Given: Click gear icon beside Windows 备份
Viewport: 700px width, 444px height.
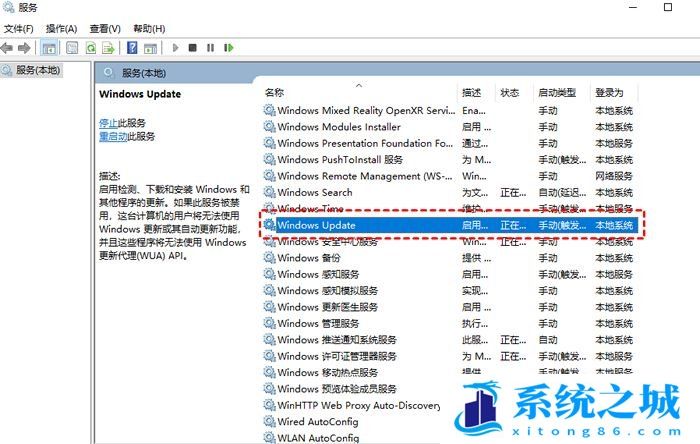Looking at the screenshot, I should click(269, 257).
